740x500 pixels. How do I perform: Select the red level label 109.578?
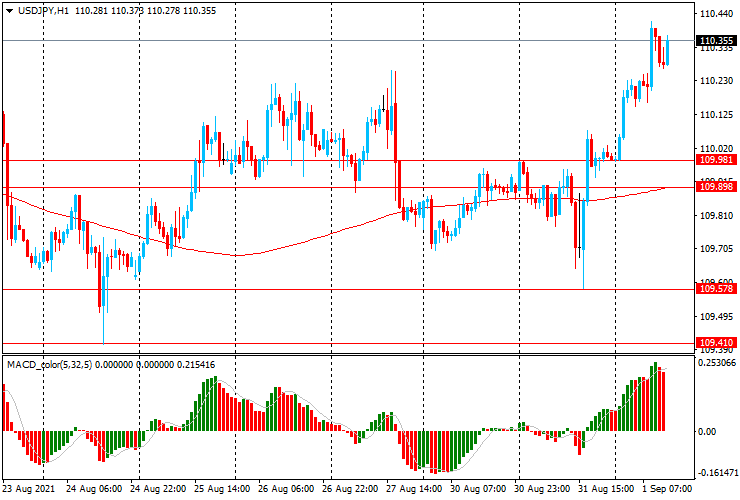(x=716, y=288)
